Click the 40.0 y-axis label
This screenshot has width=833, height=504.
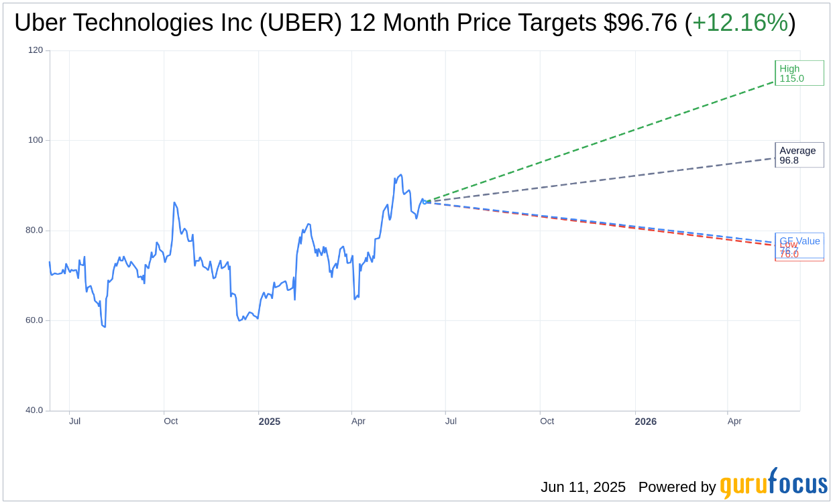tap(34, 410)
